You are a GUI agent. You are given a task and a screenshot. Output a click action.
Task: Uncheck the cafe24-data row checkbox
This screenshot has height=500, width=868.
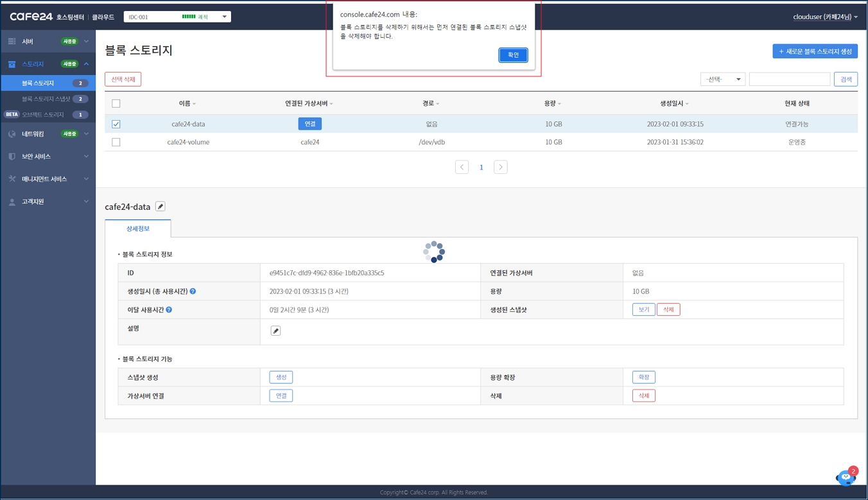tap(116, 125)
